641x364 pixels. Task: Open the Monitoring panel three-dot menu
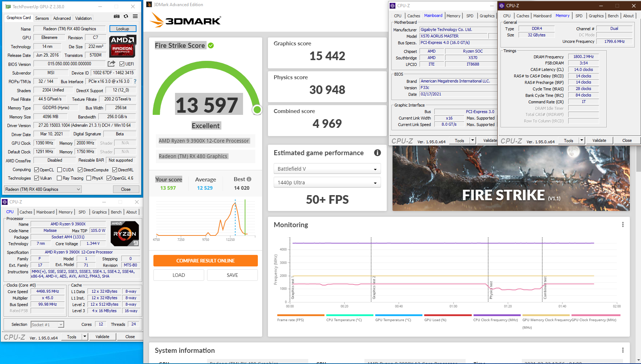pyautogui.click(x=623, y=225)
